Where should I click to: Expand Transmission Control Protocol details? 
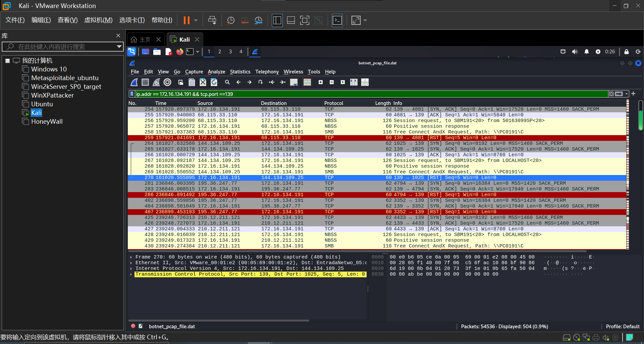tap(131, 274)
